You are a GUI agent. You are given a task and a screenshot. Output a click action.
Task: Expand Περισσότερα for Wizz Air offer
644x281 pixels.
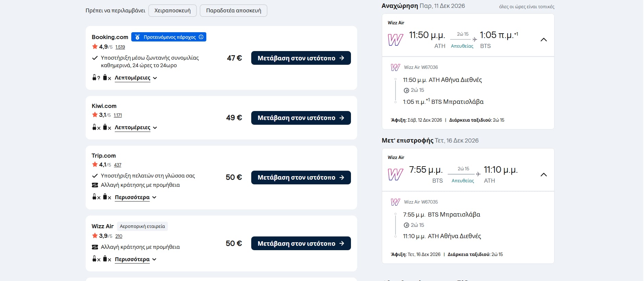click(x=135, y=259)
